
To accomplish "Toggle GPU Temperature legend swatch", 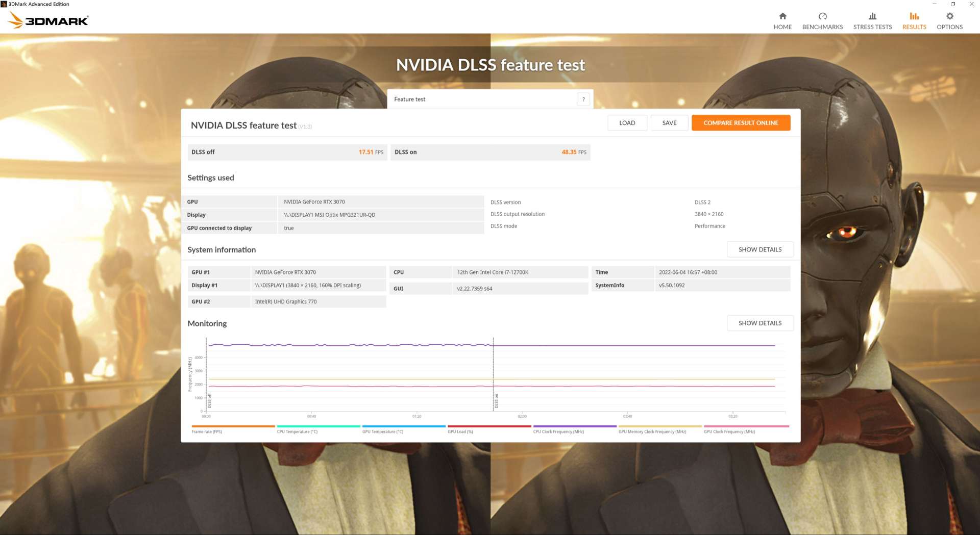I will [x=404, y=426].
